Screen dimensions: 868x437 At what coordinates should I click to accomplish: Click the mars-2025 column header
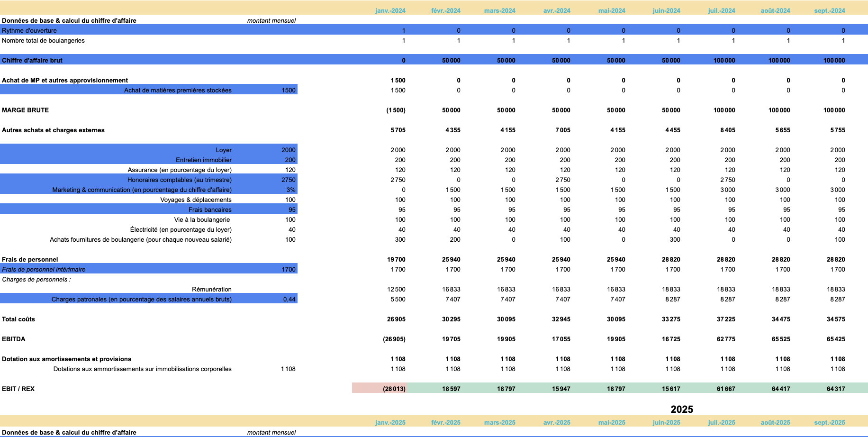(499, 422)
